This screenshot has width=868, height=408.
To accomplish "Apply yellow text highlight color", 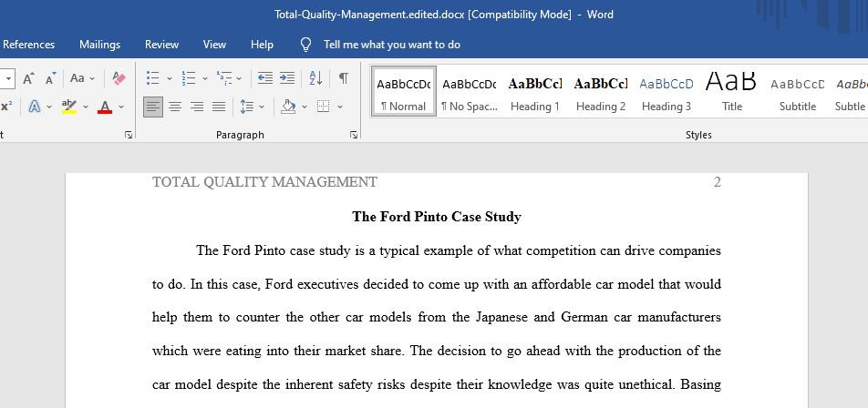I will pos(69,107).
